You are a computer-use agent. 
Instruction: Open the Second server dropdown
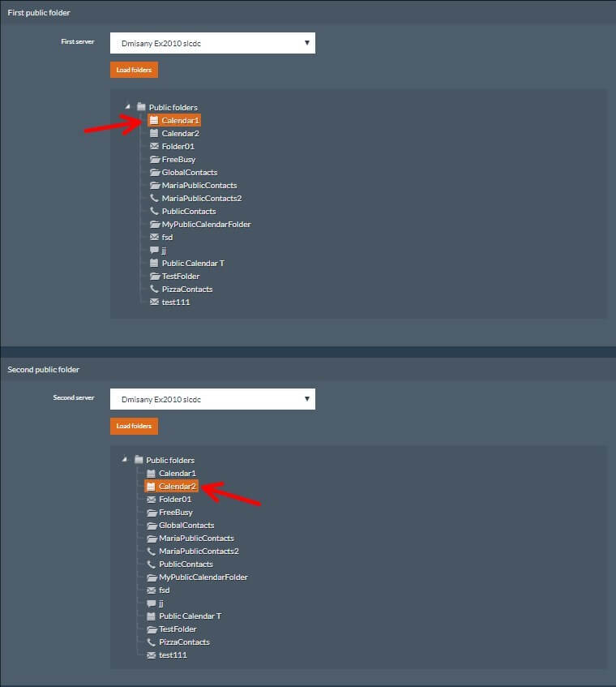pos(212,399)
